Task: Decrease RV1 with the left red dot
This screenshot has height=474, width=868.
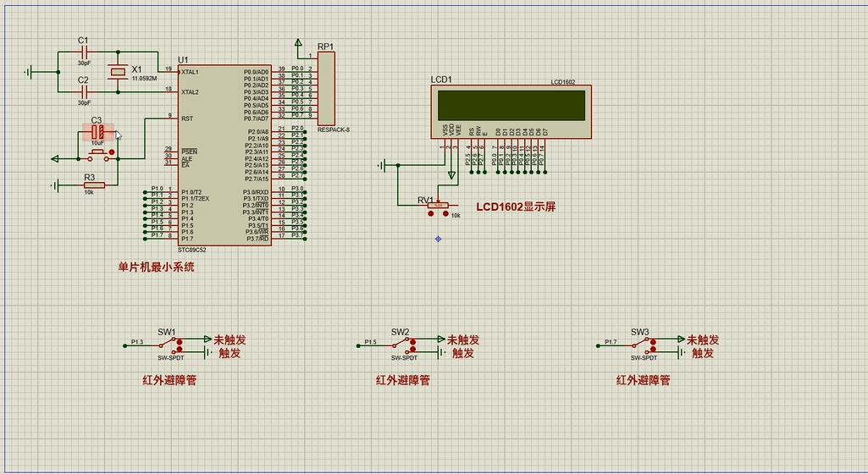Action: (x=432, y=214)
